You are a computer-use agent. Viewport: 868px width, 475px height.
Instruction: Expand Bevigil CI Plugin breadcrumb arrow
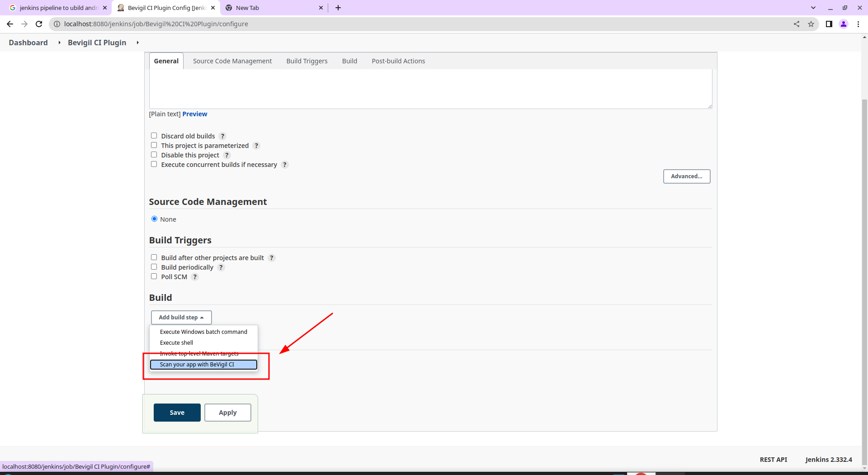(137, 43)
